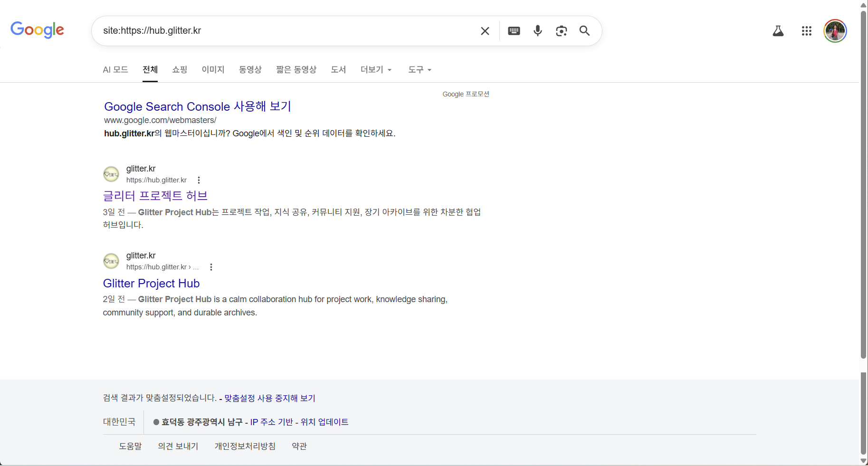Switch to the 이미지 tab
Screen dimensions: 868x466
(213, 69)
